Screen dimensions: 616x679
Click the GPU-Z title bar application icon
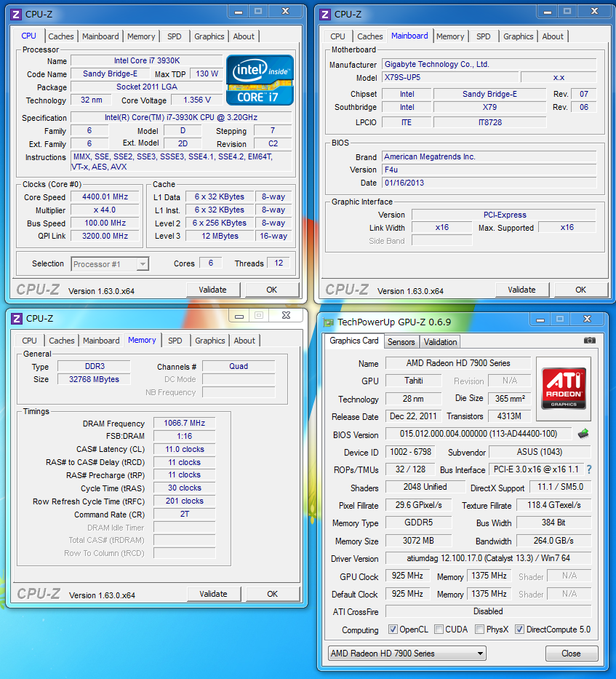pos(329,322)
